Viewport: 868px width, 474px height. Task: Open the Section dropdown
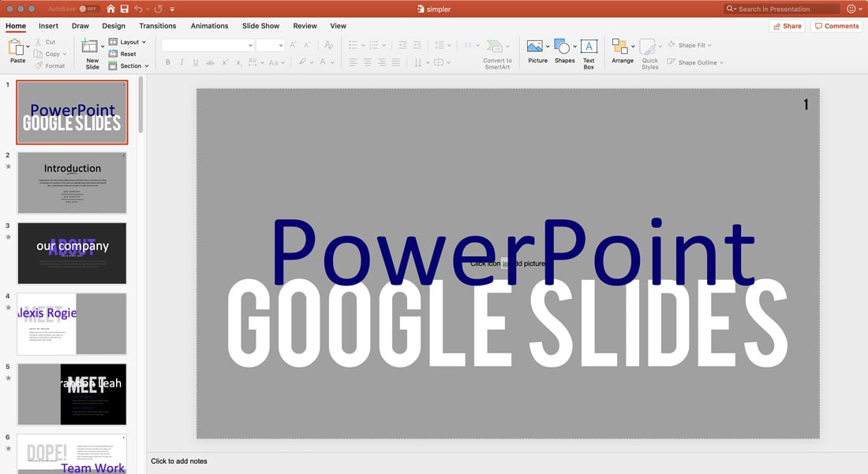[129, 65]
